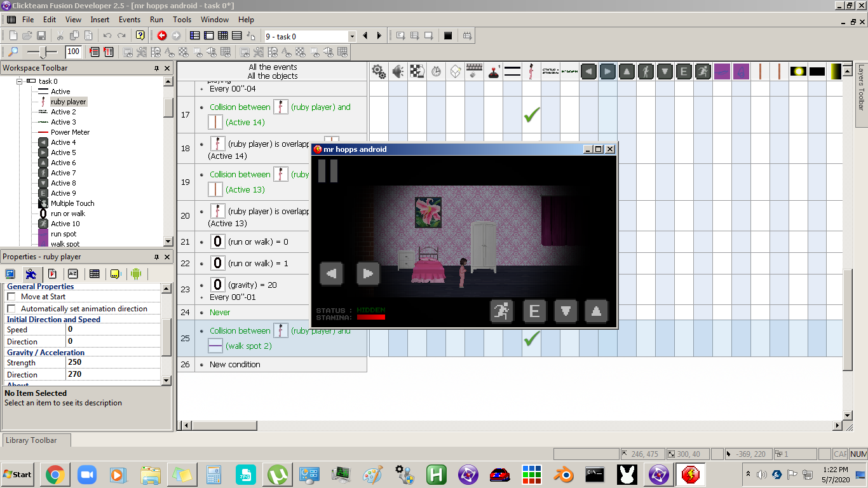Image resolution: width=868 pixels, height=488 pixels.
Task: Click the Gravity Strength value 250
Action: tap(113, 362)
